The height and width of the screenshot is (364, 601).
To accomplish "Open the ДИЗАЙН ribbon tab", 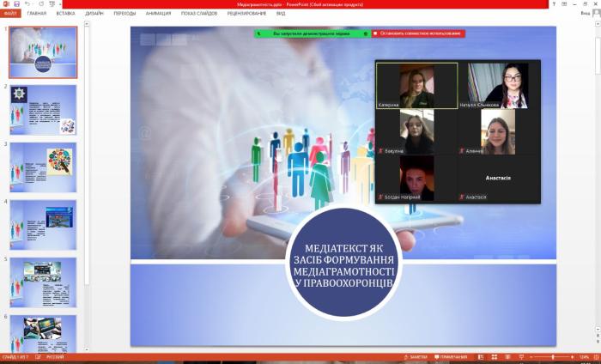I will [95, 14].
